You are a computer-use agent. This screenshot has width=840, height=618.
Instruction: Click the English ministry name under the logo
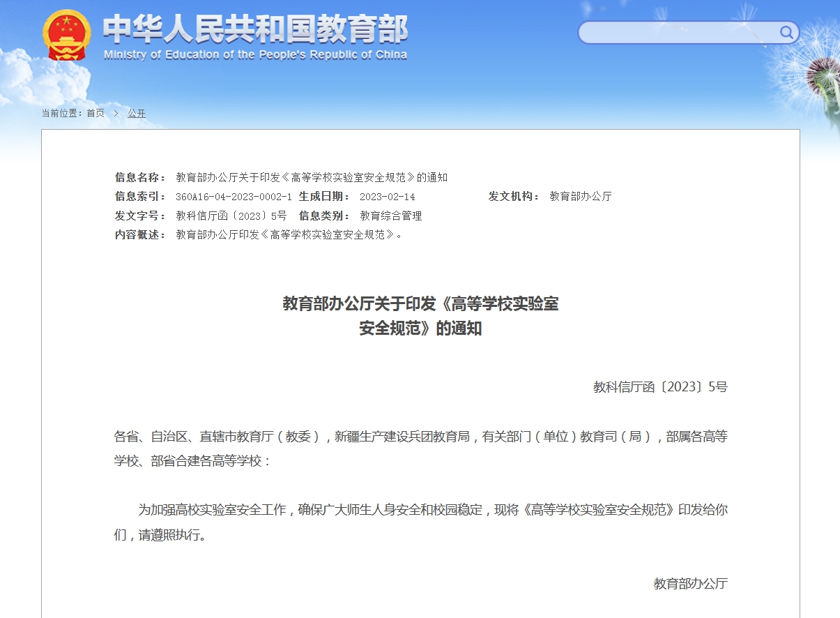[x=254, y=55]
